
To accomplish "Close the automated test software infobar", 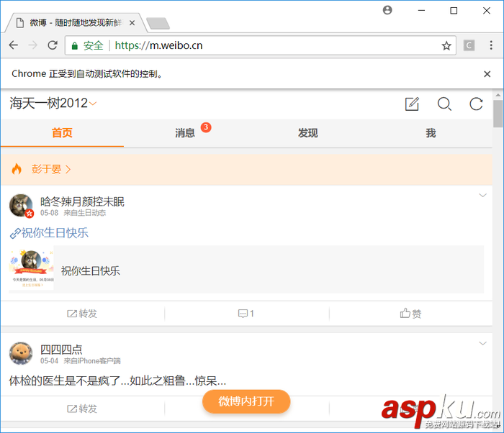I will coord(487,74).
